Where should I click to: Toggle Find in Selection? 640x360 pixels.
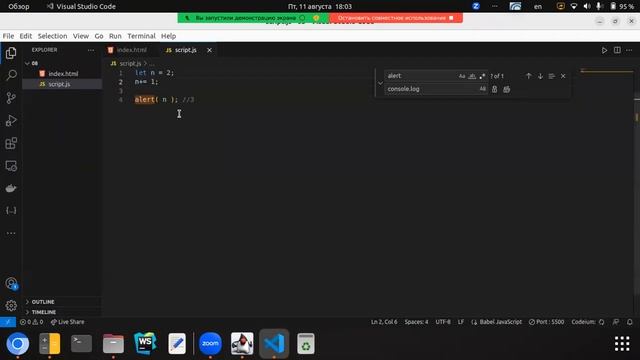[551, 76]
